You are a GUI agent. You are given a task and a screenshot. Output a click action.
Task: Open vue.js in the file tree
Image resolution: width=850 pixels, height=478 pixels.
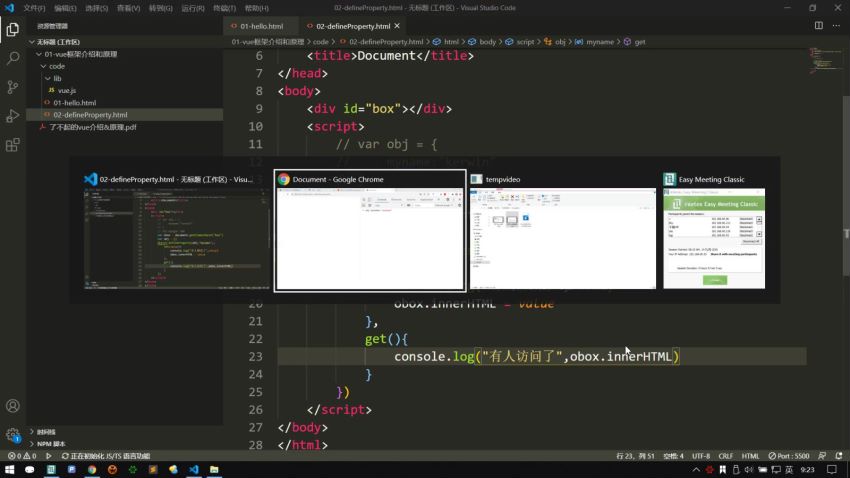[125, 91]
